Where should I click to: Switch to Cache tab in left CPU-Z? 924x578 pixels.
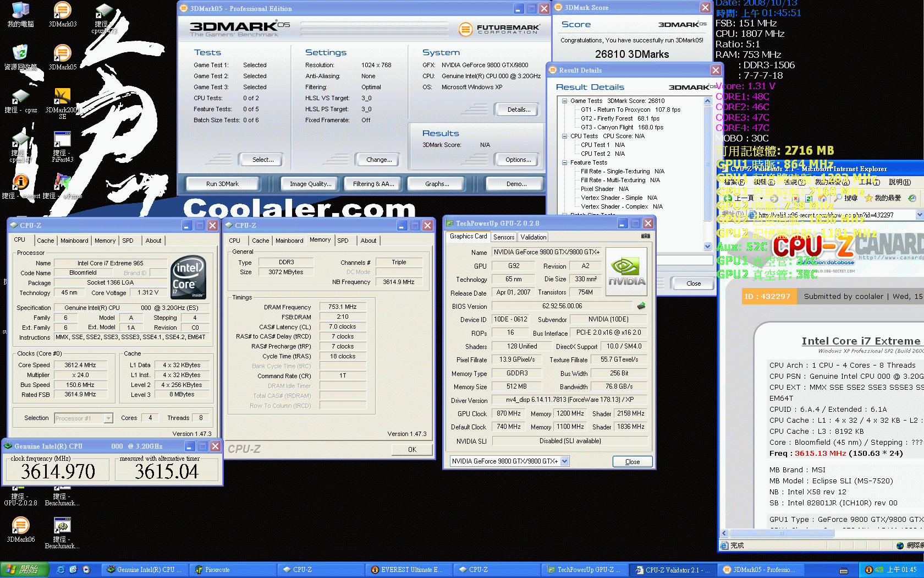[x=45, y=241]
